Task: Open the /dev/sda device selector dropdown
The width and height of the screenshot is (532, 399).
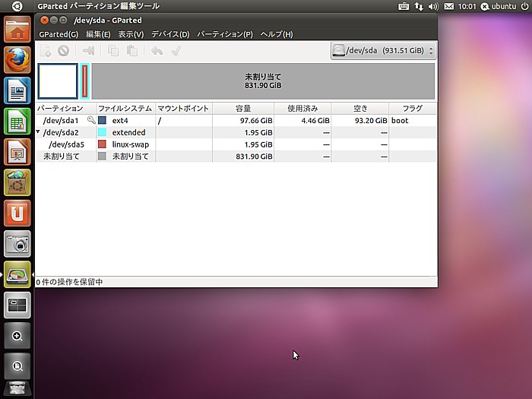Action: (383, 51)
